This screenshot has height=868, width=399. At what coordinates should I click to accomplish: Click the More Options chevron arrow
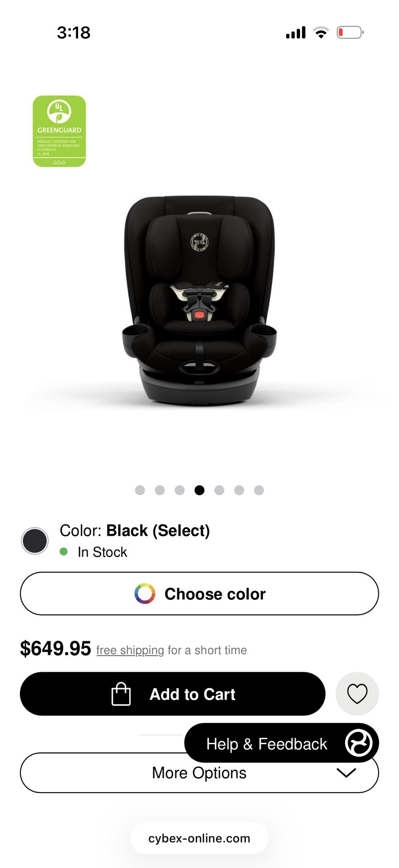click(x=347, y=773)
